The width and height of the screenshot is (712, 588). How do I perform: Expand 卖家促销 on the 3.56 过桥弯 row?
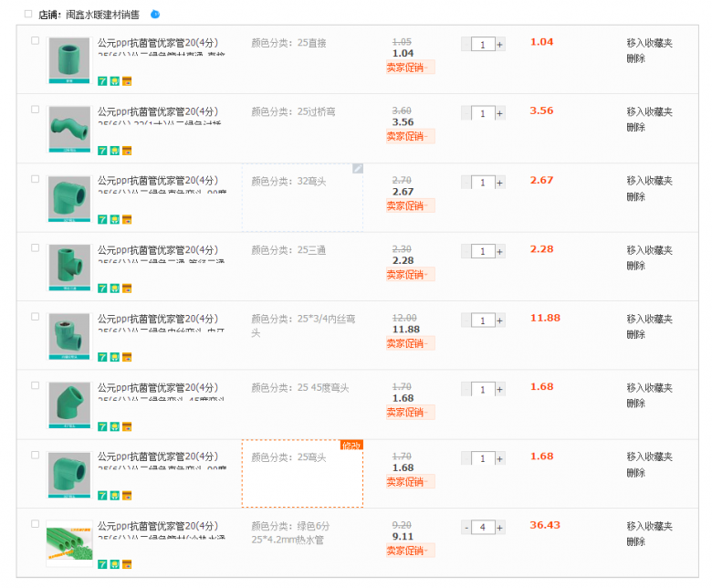pos(409,136)
